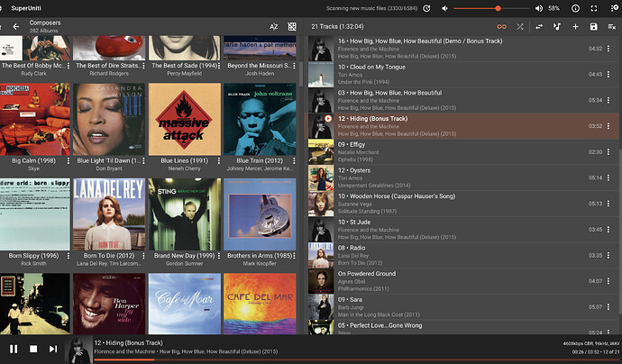Stop playback
The image size is (622, 364).
[x=33, y=349]
